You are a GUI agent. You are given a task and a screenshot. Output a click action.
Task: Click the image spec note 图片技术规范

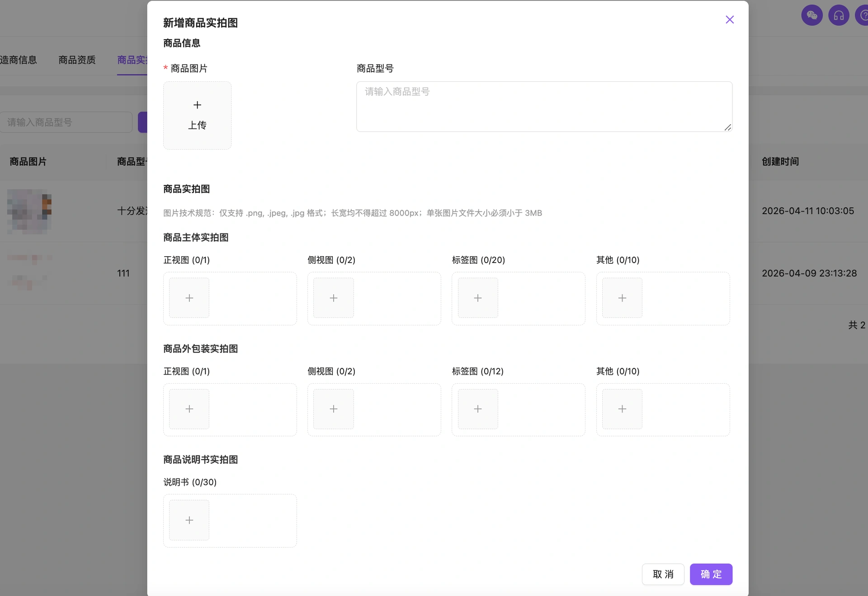tap(353, 213)
